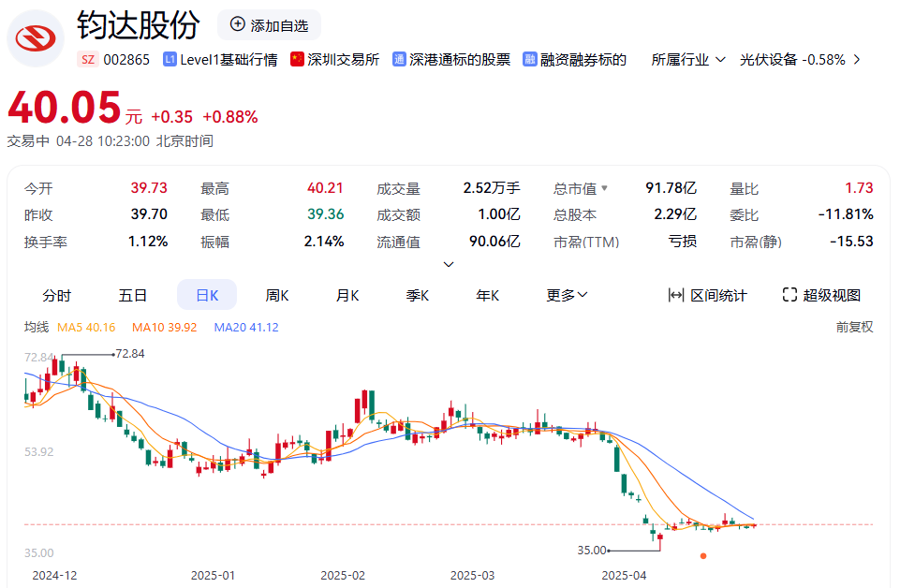Click the MA20 41.12 legend
The height and width of the screenshot is (588, 900).
pos(246,327)
